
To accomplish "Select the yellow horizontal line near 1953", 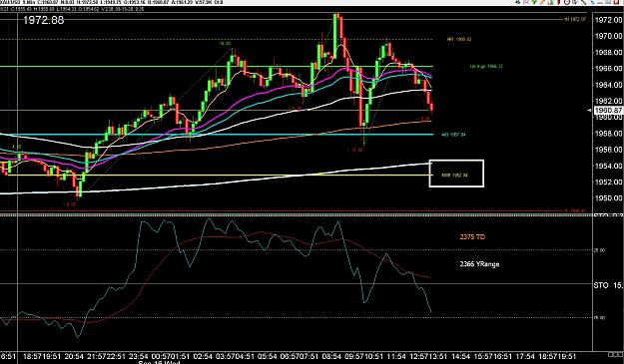I will pos(217,176).
